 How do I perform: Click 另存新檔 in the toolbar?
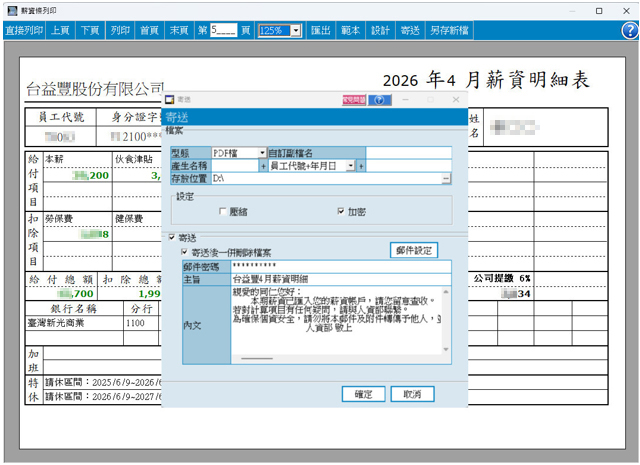(x=449, y=31)
